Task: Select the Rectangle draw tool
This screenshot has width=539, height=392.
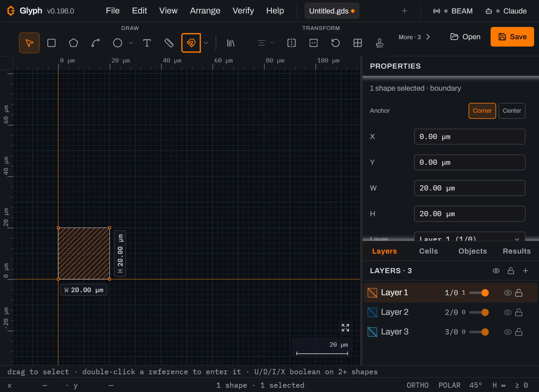Action: coord(51,43)
